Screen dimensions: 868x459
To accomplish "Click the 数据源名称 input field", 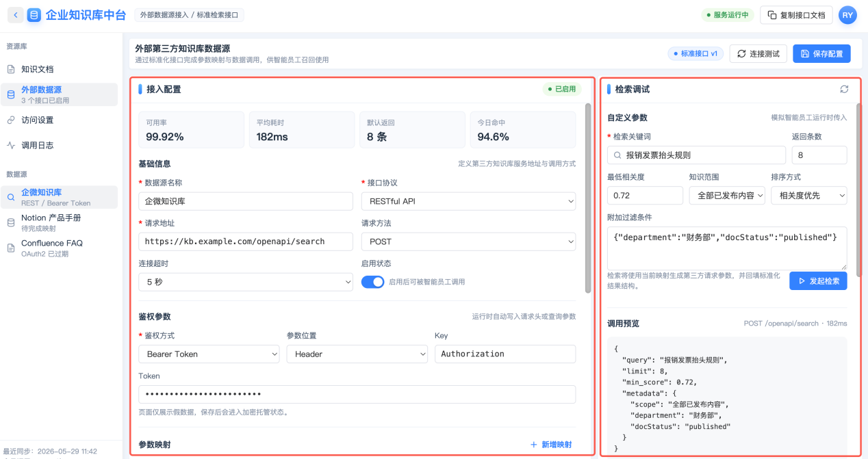I will tap(246, 201).
